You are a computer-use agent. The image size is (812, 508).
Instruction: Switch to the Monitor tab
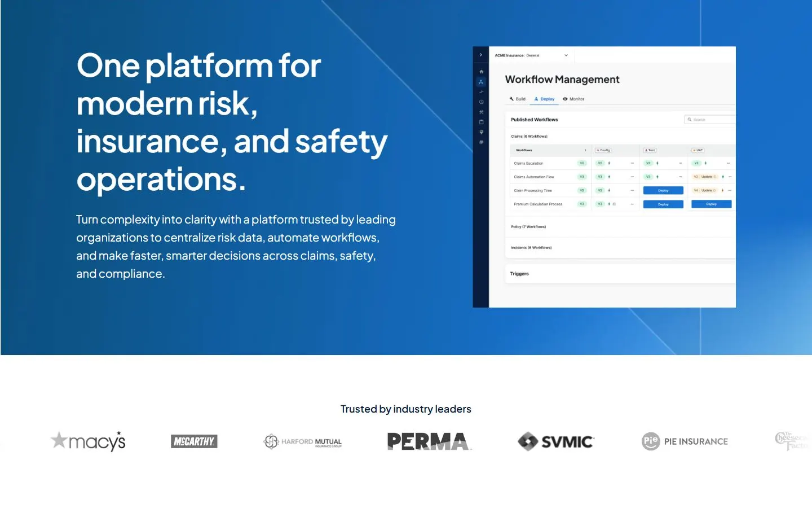tap(573, 99)
